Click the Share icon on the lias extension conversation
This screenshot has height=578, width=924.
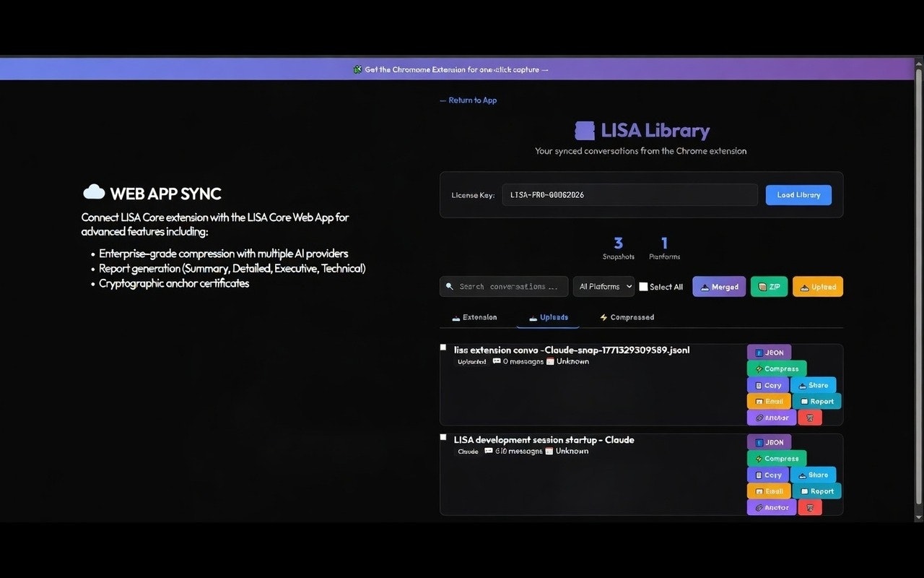click(814, 385)
